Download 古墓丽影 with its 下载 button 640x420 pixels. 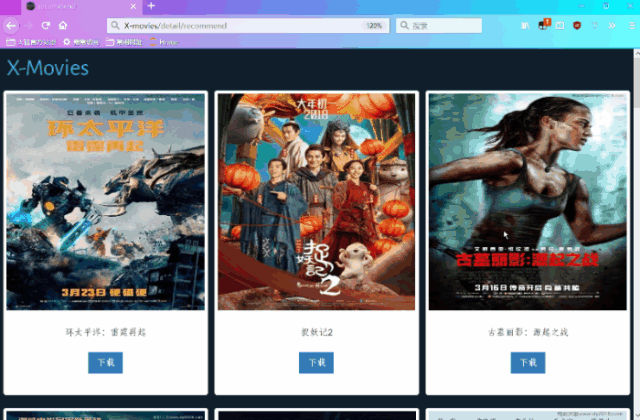[x=528, y=362]
